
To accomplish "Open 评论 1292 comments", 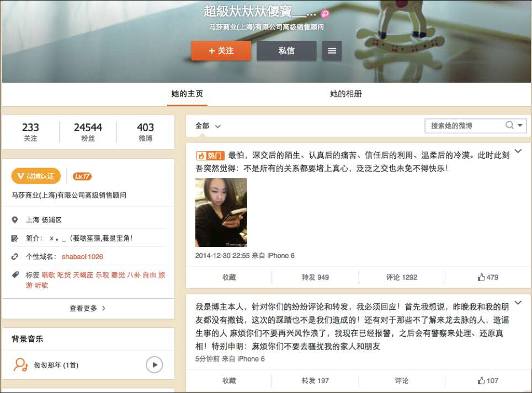I will point(402,277).
